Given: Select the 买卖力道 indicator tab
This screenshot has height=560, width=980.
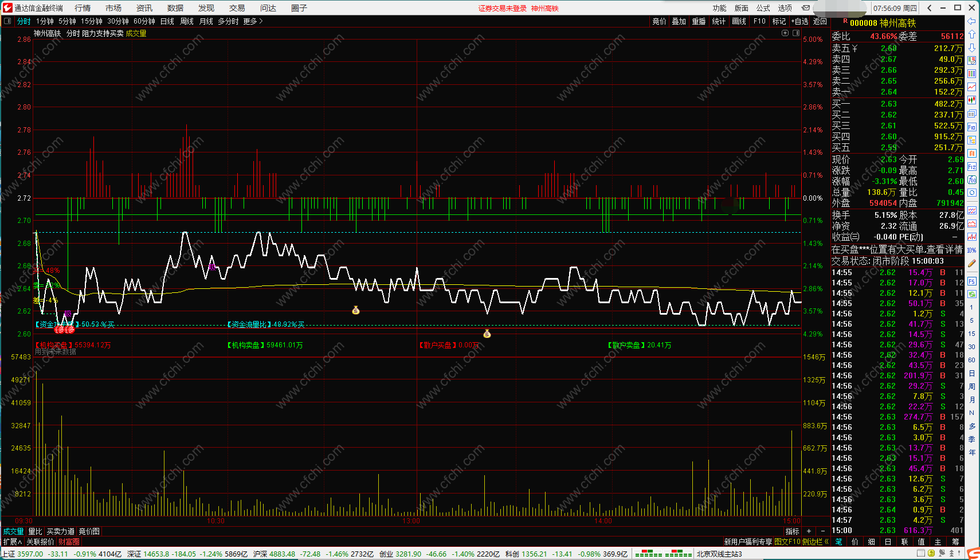Looking at the screenshot, I should point(61,531).
